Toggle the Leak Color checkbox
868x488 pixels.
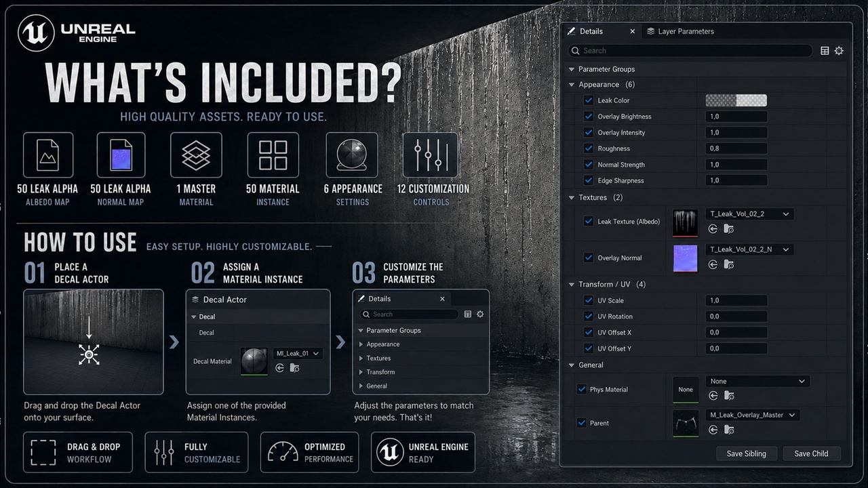(x=589, y=100)
